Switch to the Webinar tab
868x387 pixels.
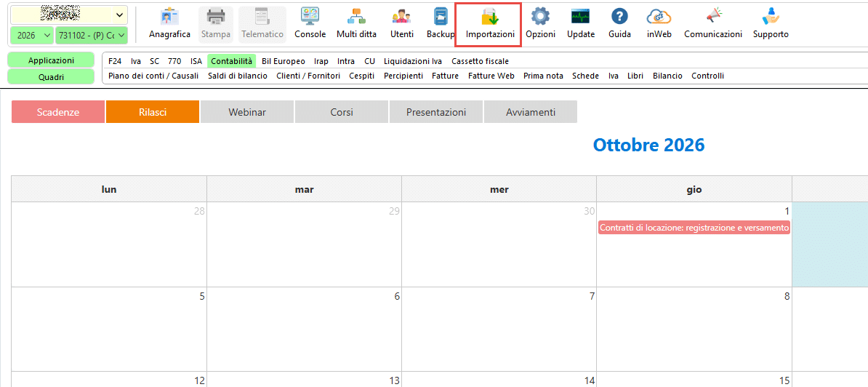[x=247, y=112]
